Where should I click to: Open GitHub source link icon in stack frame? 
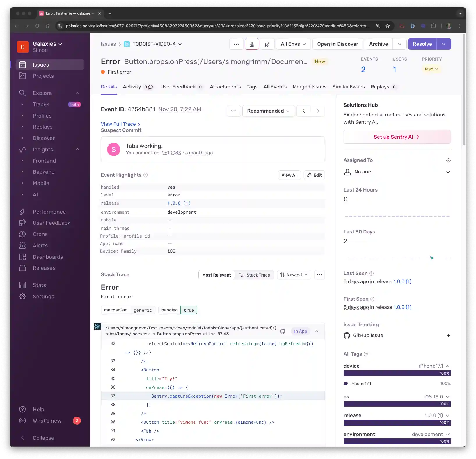pyautogui.click(x=283, y=331)
